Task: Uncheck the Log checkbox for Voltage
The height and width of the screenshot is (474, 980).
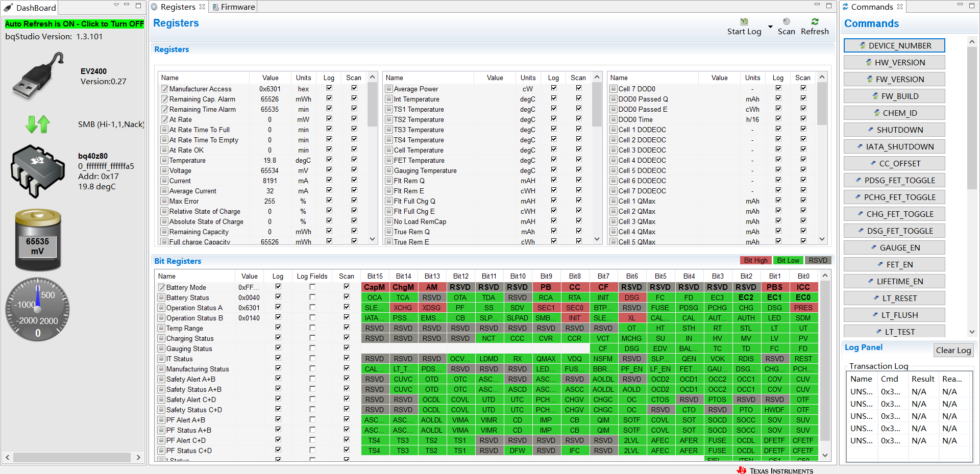Action: pos(329,170)
